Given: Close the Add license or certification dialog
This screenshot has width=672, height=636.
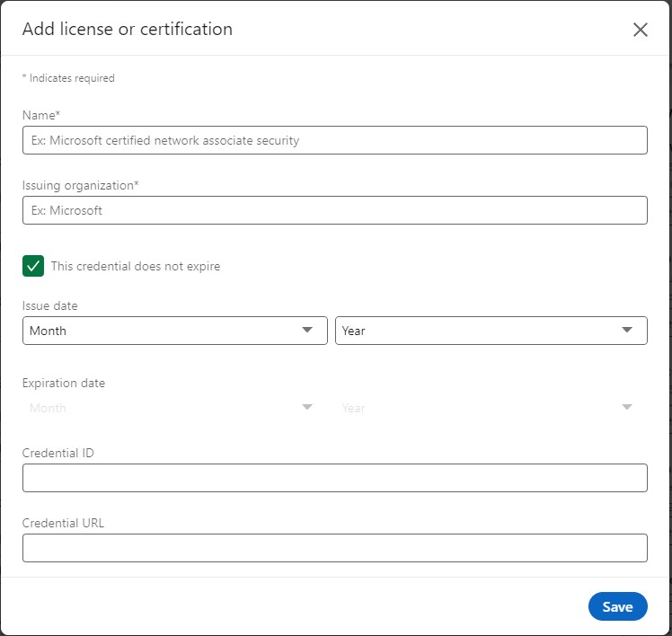Looking at the screenshot, I should click(641, 30).
